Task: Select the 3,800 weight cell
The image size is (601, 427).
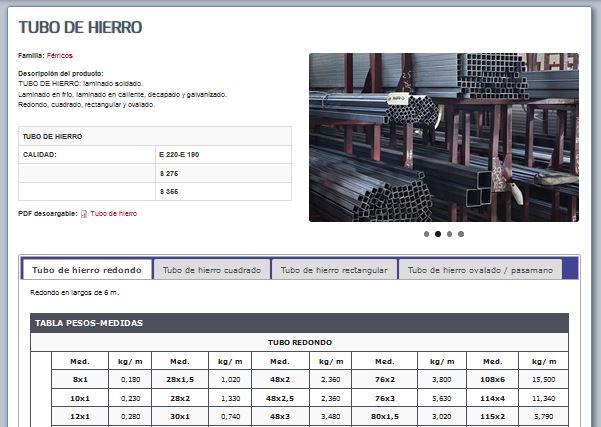Action: 442,379
